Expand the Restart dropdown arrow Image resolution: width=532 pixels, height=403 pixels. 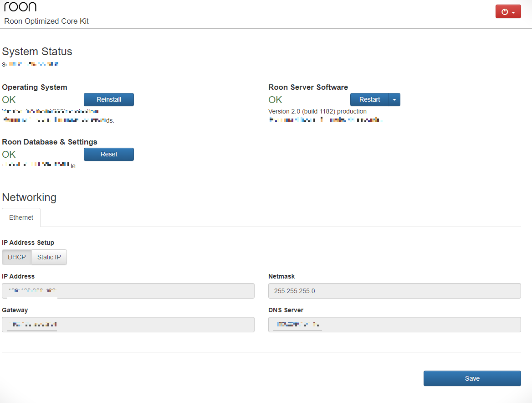[394, 99]
